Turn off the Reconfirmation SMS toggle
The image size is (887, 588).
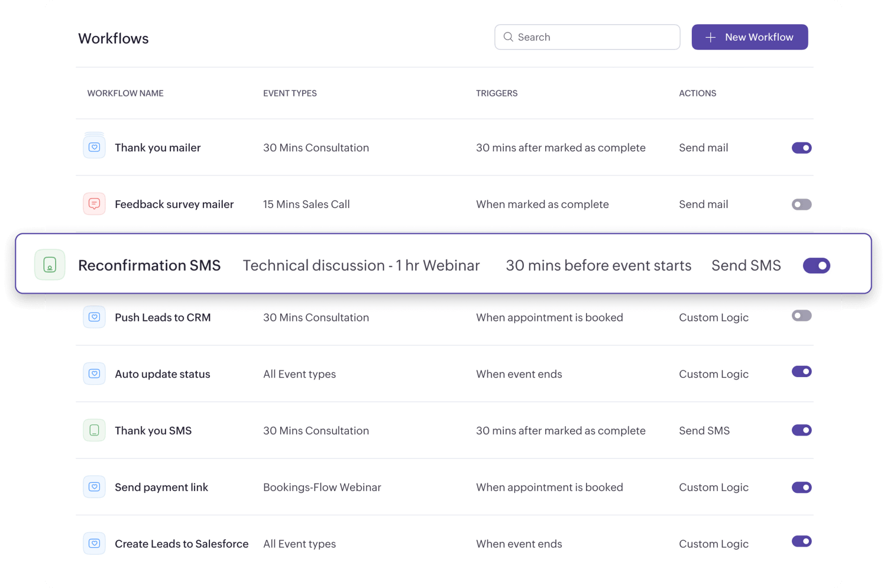tap(817, 265)
